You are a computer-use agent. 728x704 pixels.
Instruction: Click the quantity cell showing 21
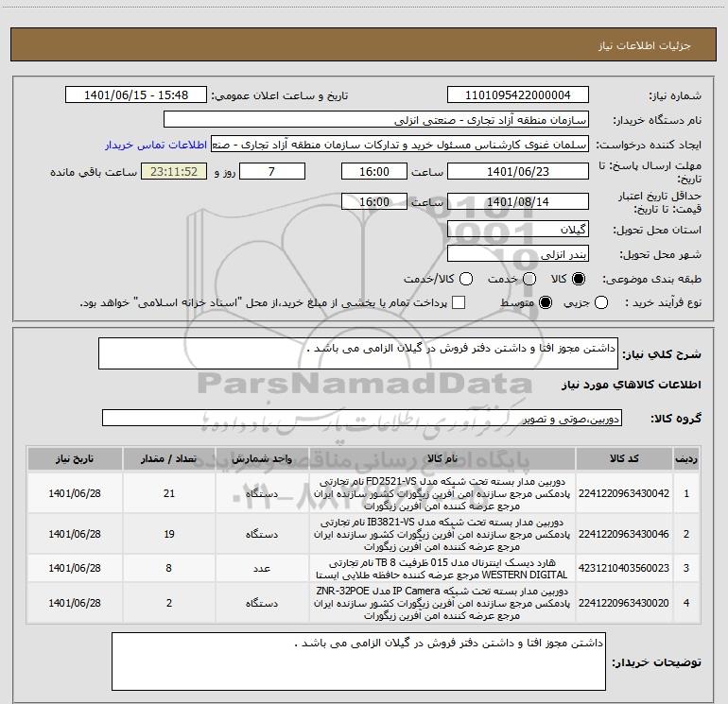pos(169,493)
